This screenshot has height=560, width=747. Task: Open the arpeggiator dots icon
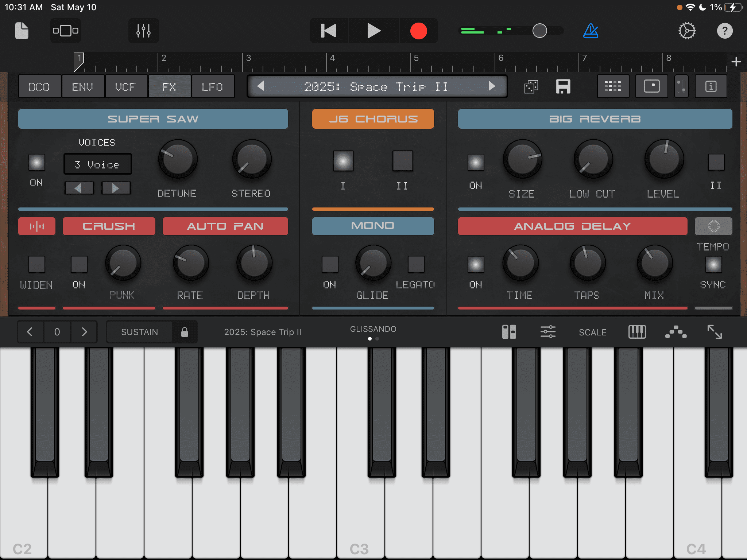676,332
